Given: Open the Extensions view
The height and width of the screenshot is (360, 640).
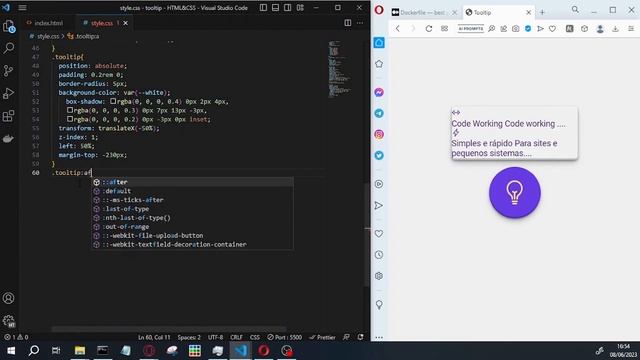Looking at the screenshot, I should [x=9, y=116].
